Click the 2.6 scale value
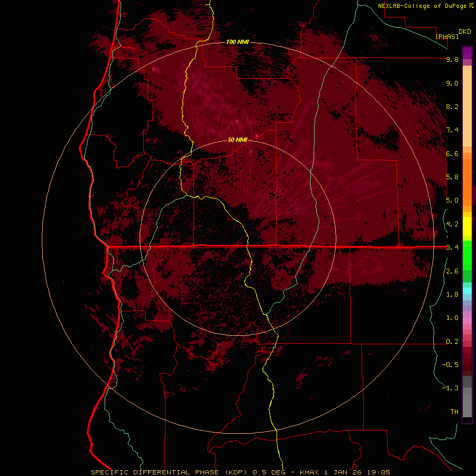 click(452, 271)
